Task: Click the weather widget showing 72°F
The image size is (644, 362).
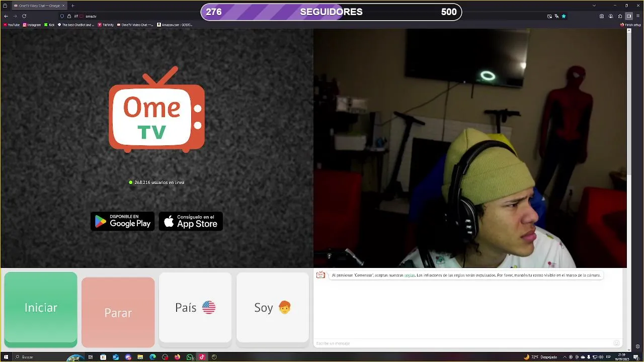Action: pos(540,357)
